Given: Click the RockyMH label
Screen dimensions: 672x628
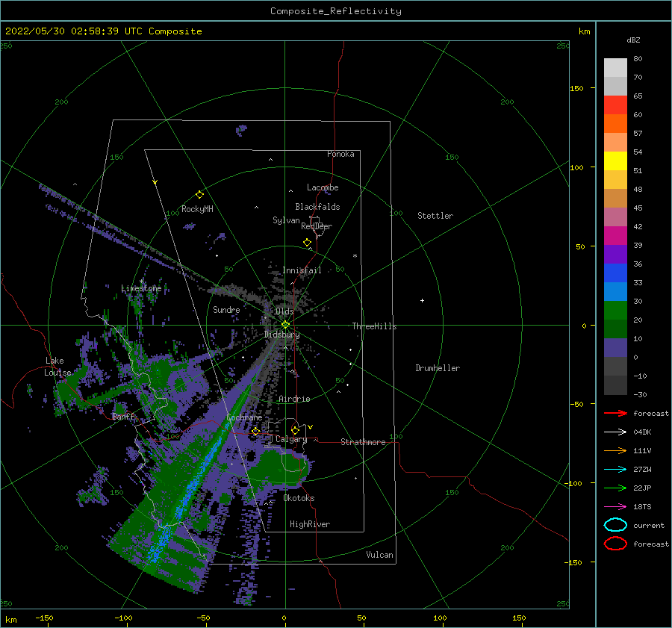Looking at the screenshot, I should pyautogui.click(x=197, y=209).
